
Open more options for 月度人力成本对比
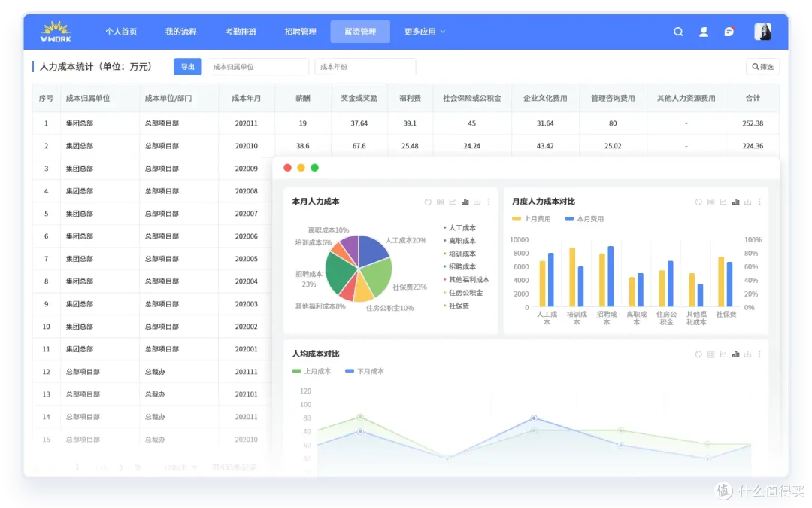[x=759, y=202]
